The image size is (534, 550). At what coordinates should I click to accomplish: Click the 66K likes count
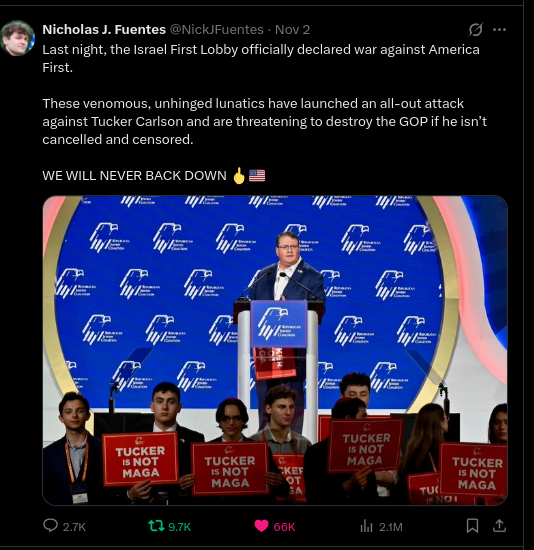click(x=284, y=527)
